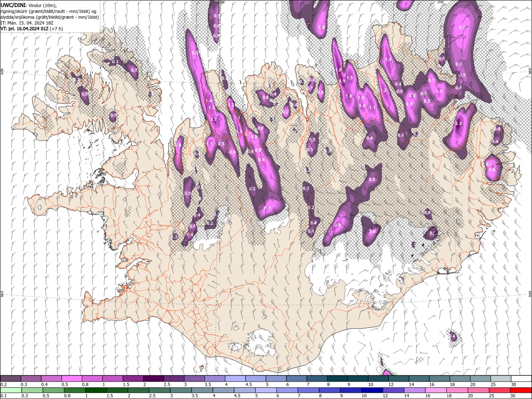Pick the bright red rain swatch after 30
The height and width of the screenshot is (399, 532).
521,390
